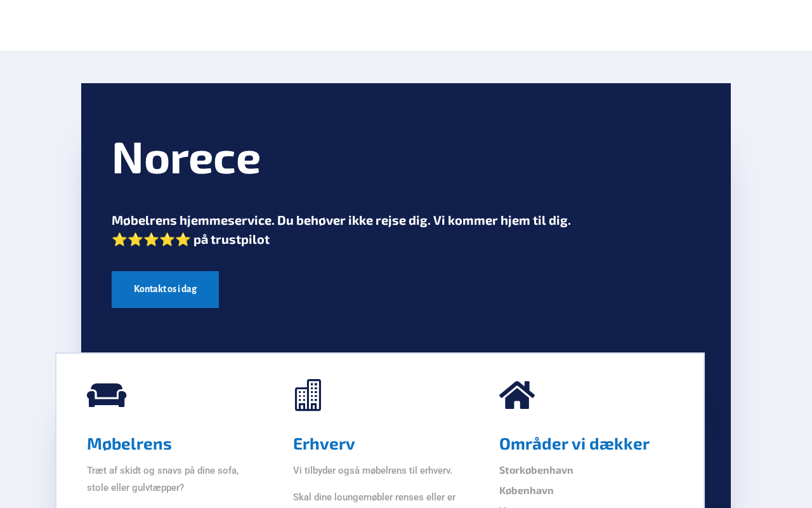The width and height of the screenshot is (812, 508).
Task: Click the office building icon above Erhverv
Action: coord(308,395)
